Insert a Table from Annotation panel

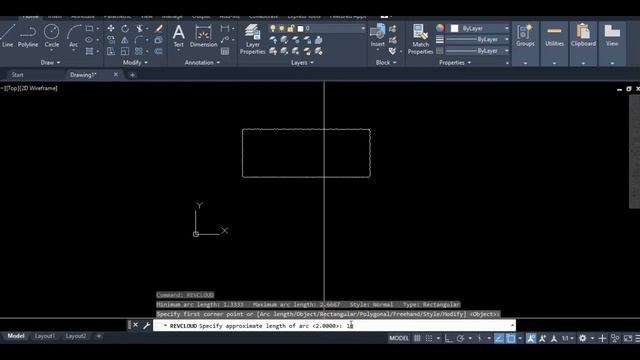point(225,51)
